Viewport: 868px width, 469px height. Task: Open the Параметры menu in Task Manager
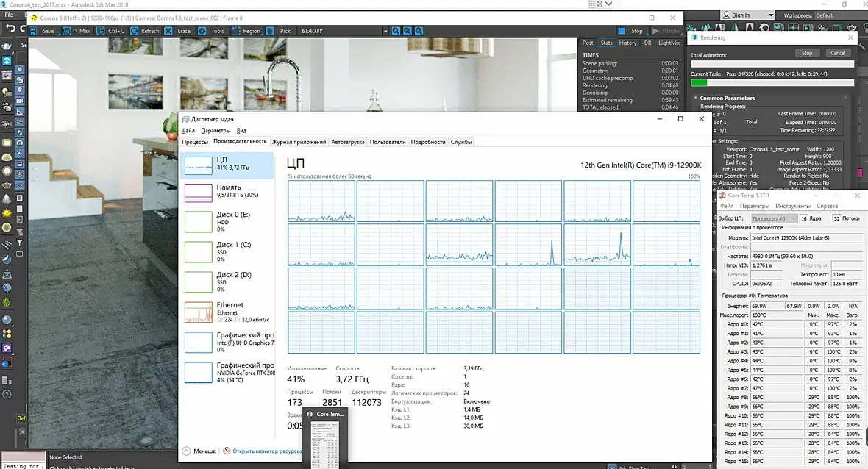216,131
